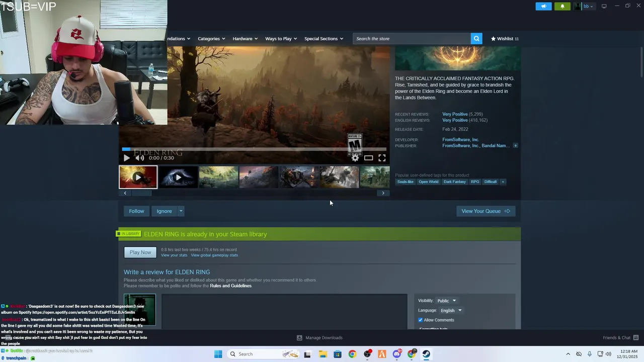Select the RPG tag

(475, 182)
